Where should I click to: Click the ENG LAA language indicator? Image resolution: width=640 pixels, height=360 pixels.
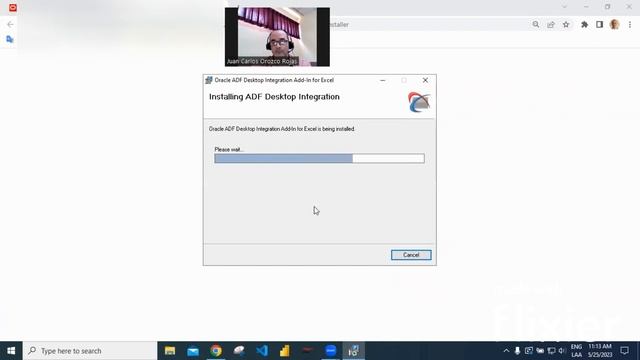[576, 351]
